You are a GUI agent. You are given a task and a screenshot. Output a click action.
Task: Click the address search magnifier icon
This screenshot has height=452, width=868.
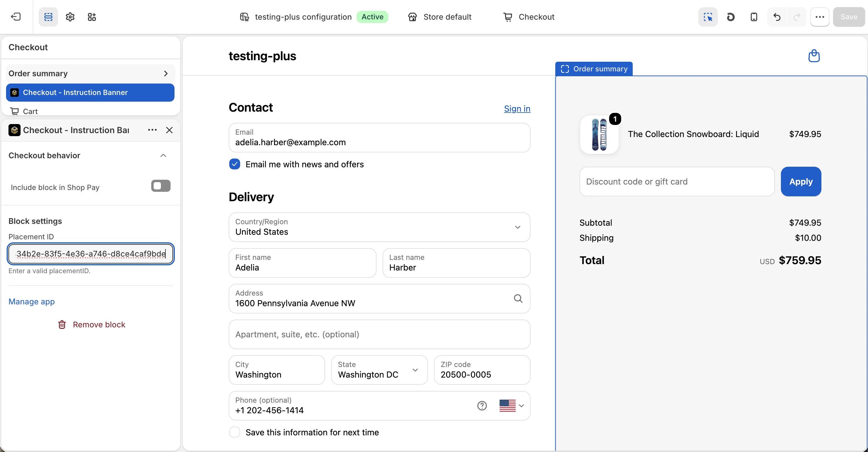pyautogui.click(x=518, y=299)
